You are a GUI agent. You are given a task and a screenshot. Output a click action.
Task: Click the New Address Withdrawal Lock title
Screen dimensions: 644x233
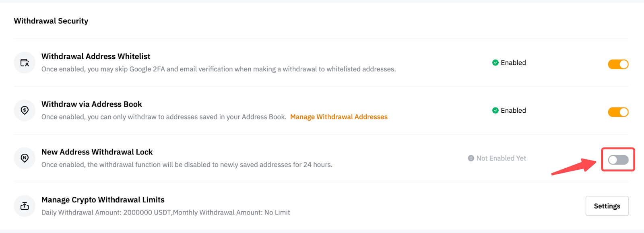97,152
